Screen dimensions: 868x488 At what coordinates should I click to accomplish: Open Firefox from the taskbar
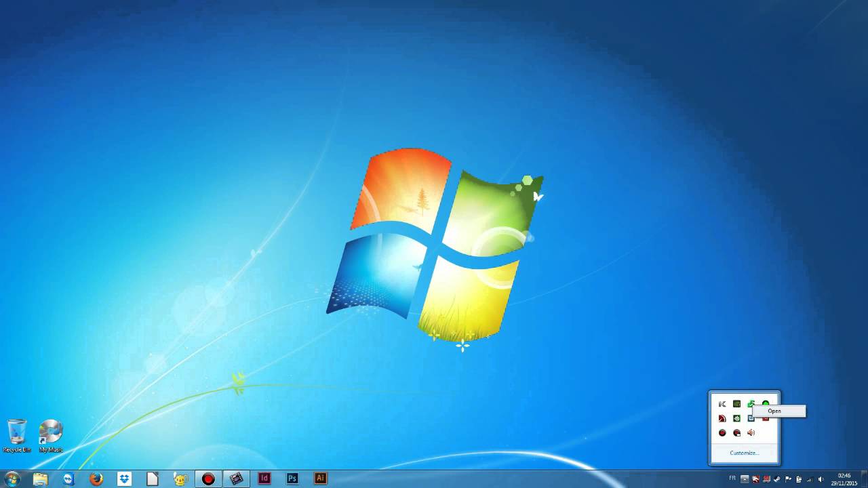pyautogui.click(x=96, y=479)
